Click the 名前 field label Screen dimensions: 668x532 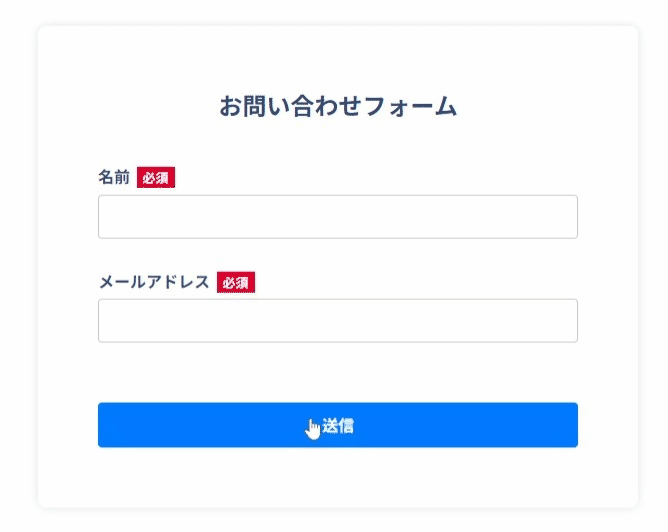point(114,178)
